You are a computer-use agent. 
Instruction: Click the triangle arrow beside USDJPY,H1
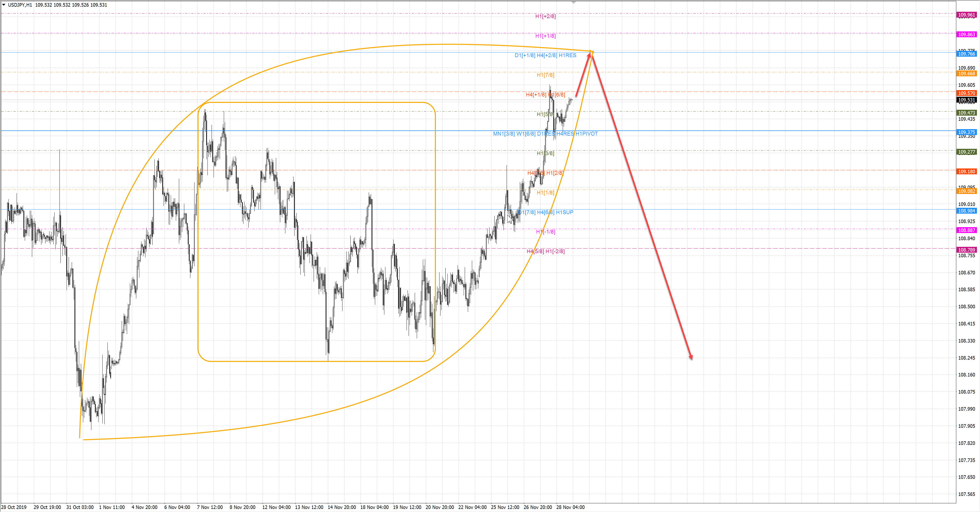click(4, 5)
